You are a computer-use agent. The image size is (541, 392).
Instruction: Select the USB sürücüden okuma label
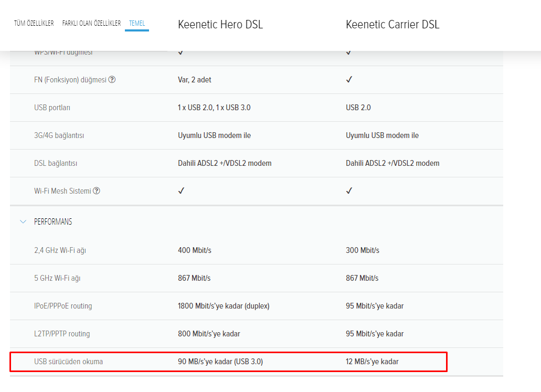tap(68, 362)
